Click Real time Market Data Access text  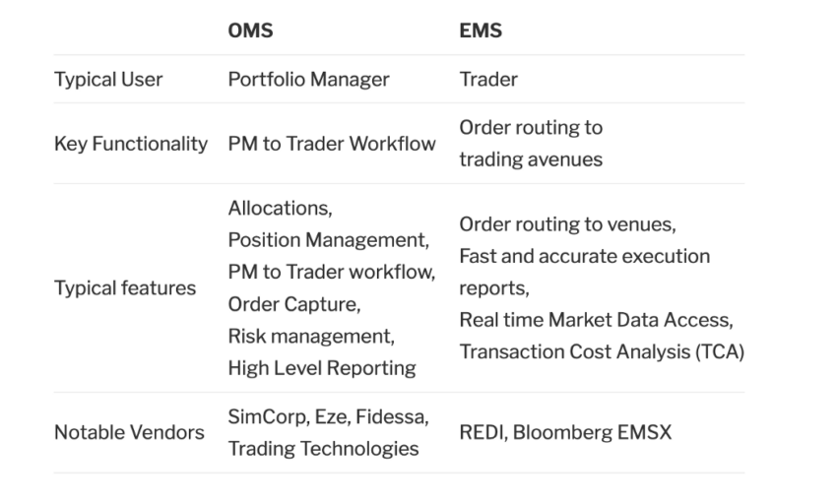pos(597,320)
